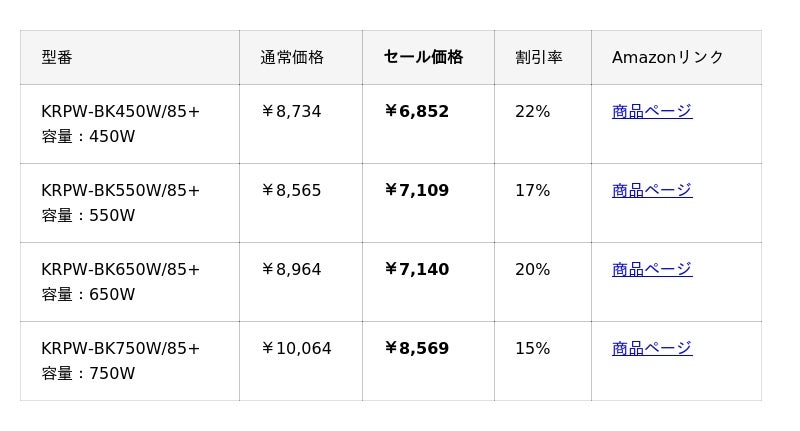This screenshot has width=800, height=431.
Task: Click the regular price ¥10,064
Action: [296, 349]
